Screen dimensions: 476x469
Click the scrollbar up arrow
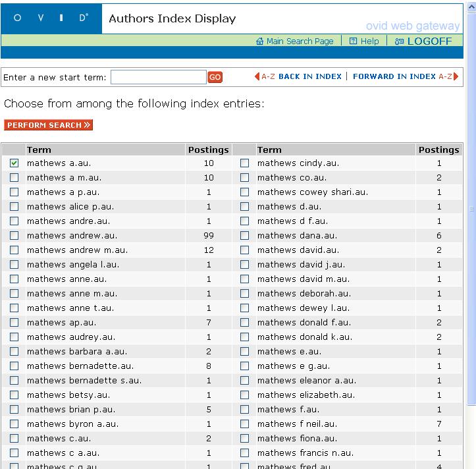pos(471,7)
